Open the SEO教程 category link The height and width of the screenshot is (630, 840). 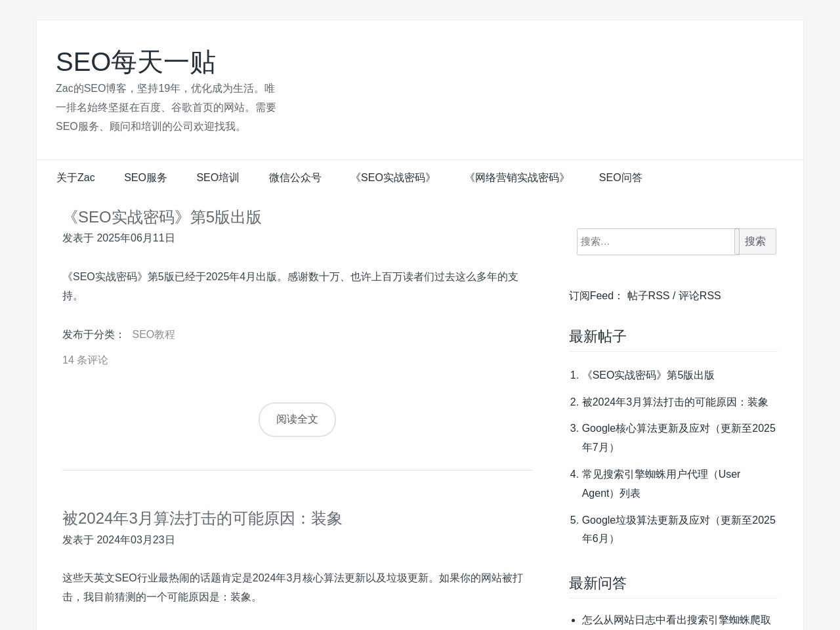[x=154, y=335]
